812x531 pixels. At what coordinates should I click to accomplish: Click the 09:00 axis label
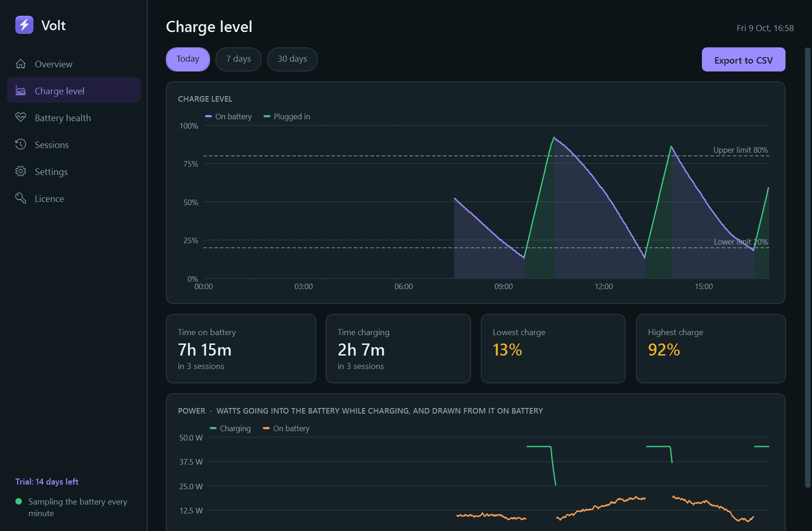[x=504, y=286]
